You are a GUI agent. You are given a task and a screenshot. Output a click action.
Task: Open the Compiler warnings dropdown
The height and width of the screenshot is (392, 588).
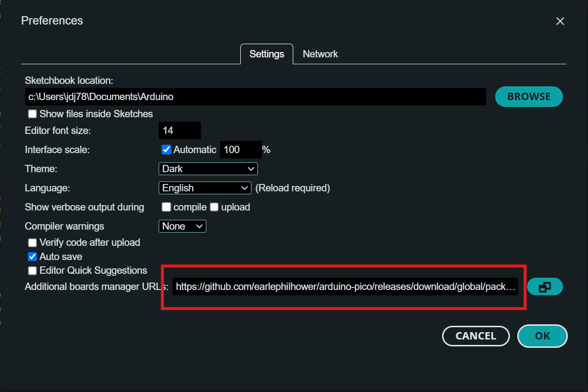point(182,226)
